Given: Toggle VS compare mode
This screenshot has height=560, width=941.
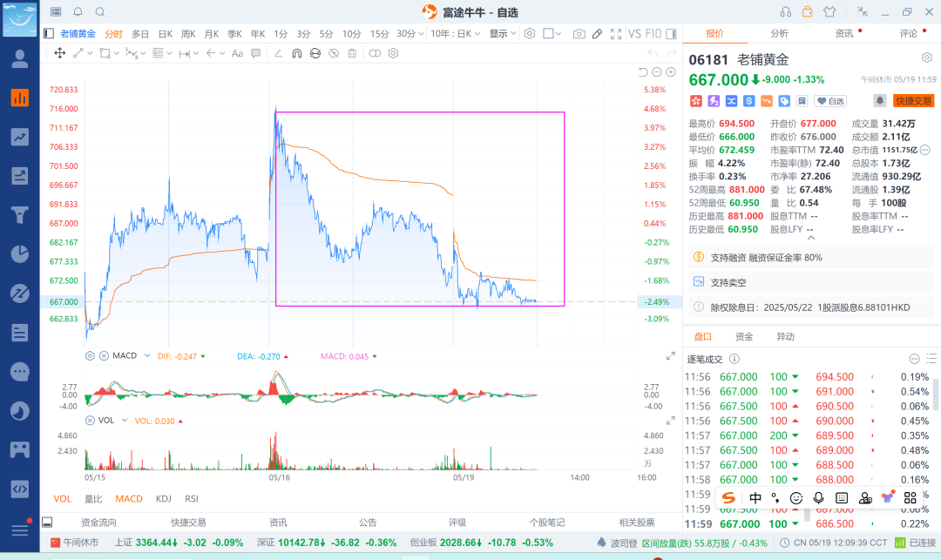Looking at the screenshot, I should 634,34.
